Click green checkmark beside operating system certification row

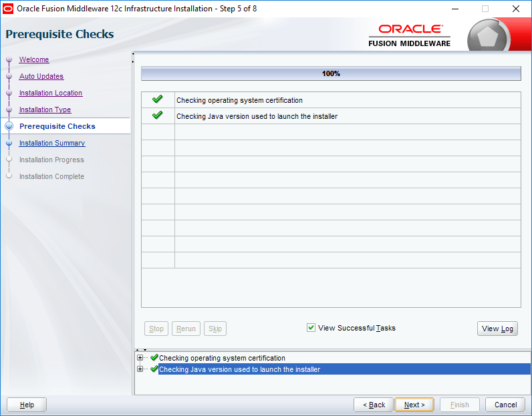click(158, 99)
